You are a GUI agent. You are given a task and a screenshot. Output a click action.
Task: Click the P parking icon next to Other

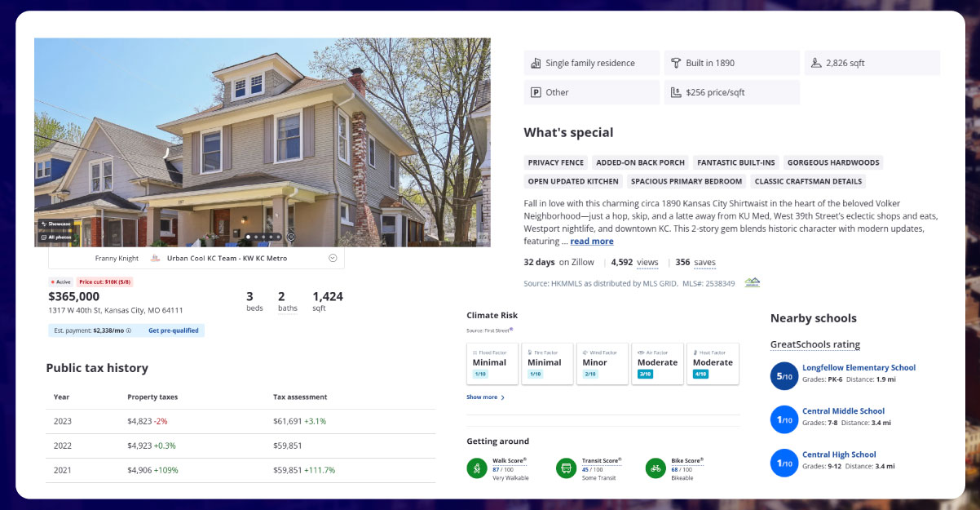tap(536, 91)
